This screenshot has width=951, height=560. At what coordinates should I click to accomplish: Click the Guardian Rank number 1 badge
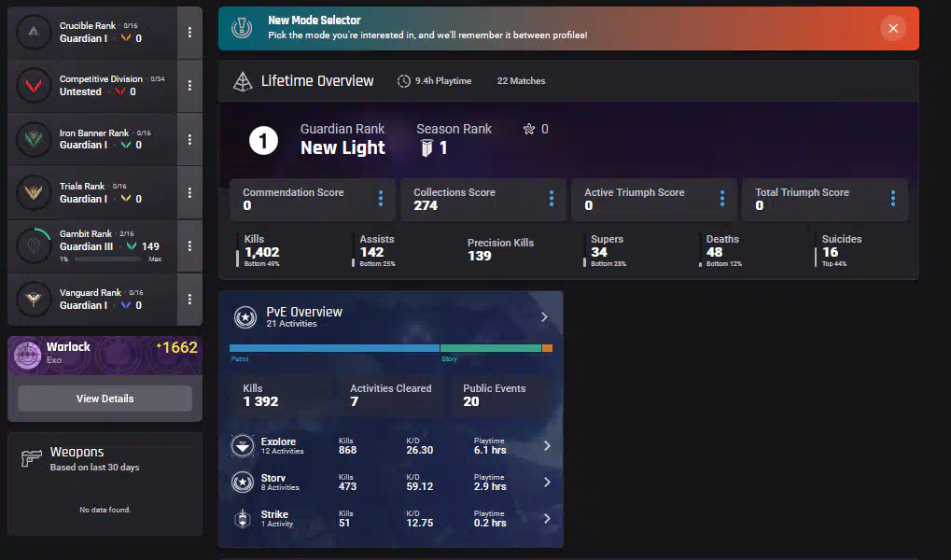pos(263,141)
